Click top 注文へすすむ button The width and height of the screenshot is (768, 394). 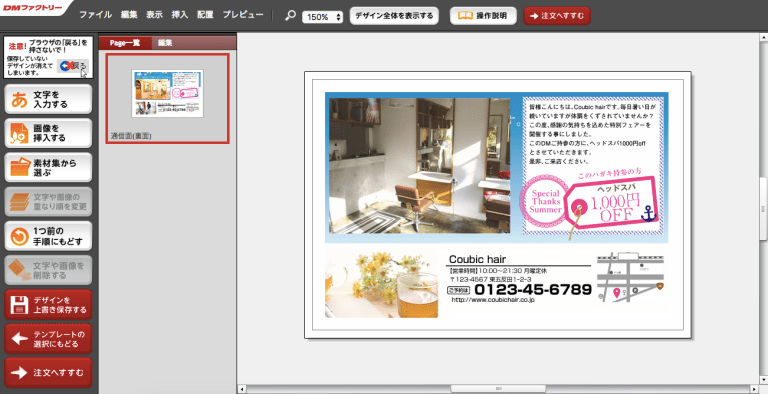click(x=557, y=16)
